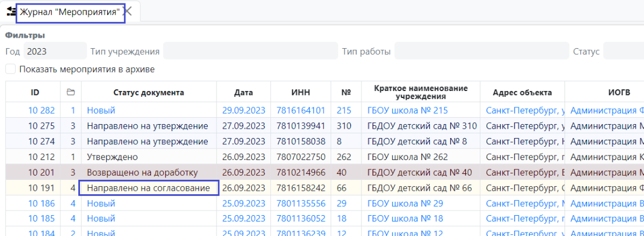Sort by the Статус документа column header
Viewport: 644px width, 236px height.
point(149,93)
